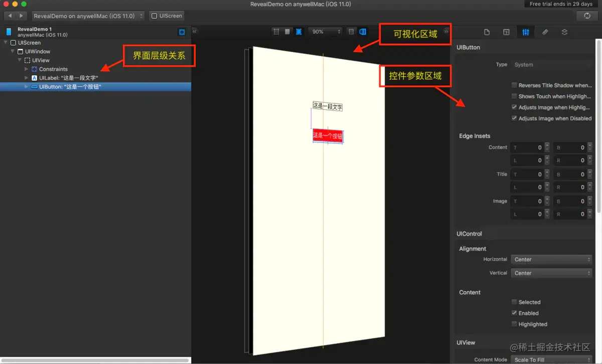The image size is (602, 364).
Task: Select UIWindow row in the hierarchy
Action: click(x=95, y=51)
